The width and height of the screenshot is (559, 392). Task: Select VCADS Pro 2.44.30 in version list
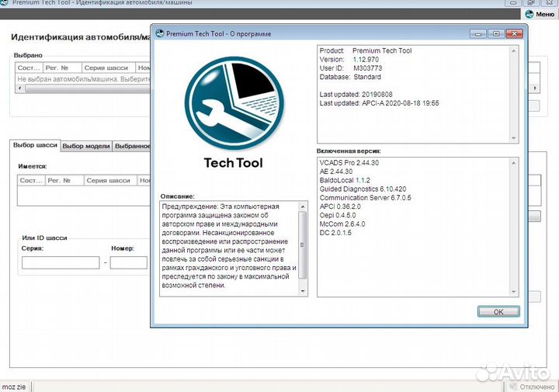(349, 163)
